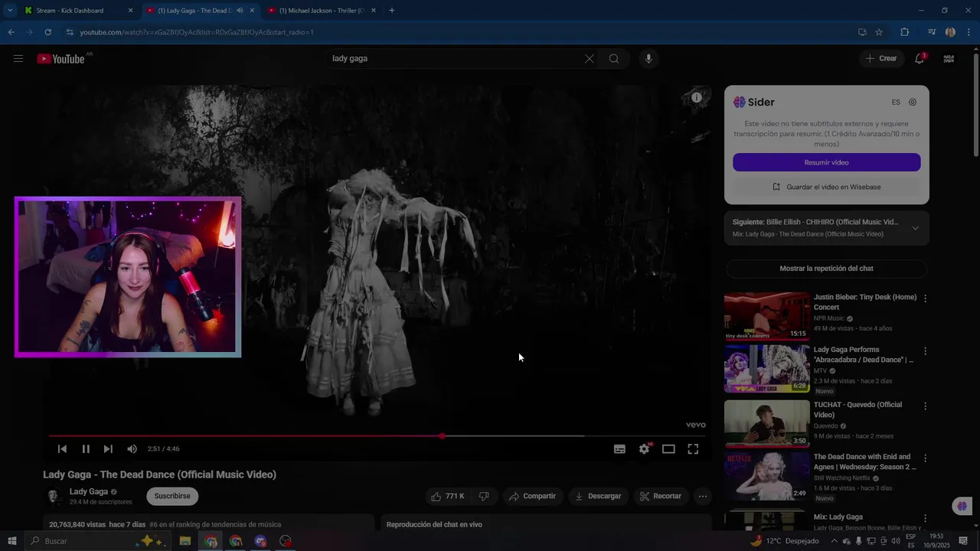Expand the Siguiente mix playlist panel

915,228
